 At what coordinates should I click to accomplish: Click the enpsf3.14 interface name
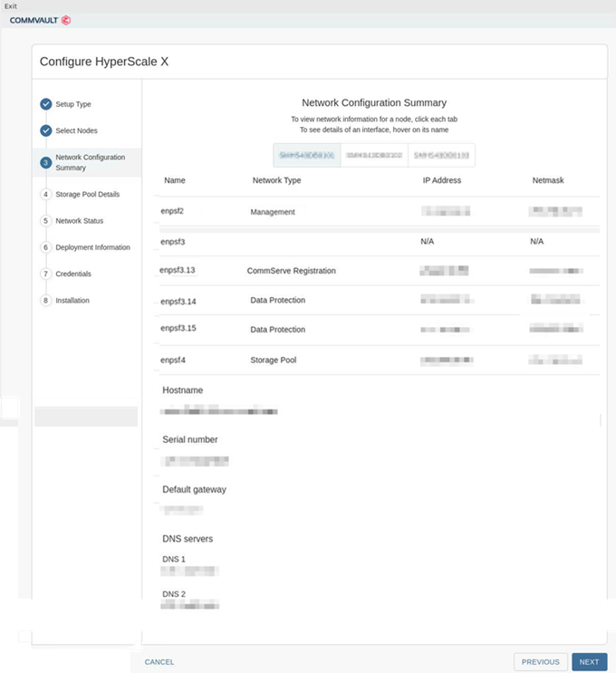click(178, 302)
